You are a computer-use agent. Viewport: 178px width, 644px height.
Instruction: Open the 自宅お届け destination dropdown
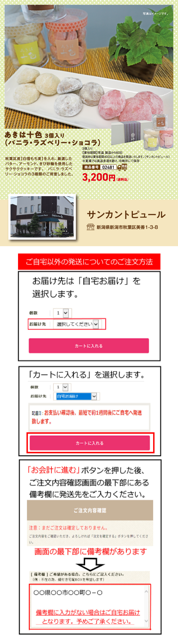point(76,396)
